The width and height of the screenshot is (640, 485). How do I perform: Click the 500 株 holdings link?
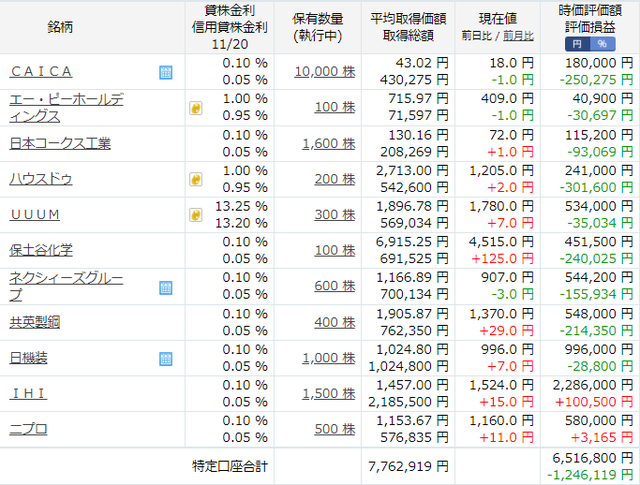coord(335,429)
